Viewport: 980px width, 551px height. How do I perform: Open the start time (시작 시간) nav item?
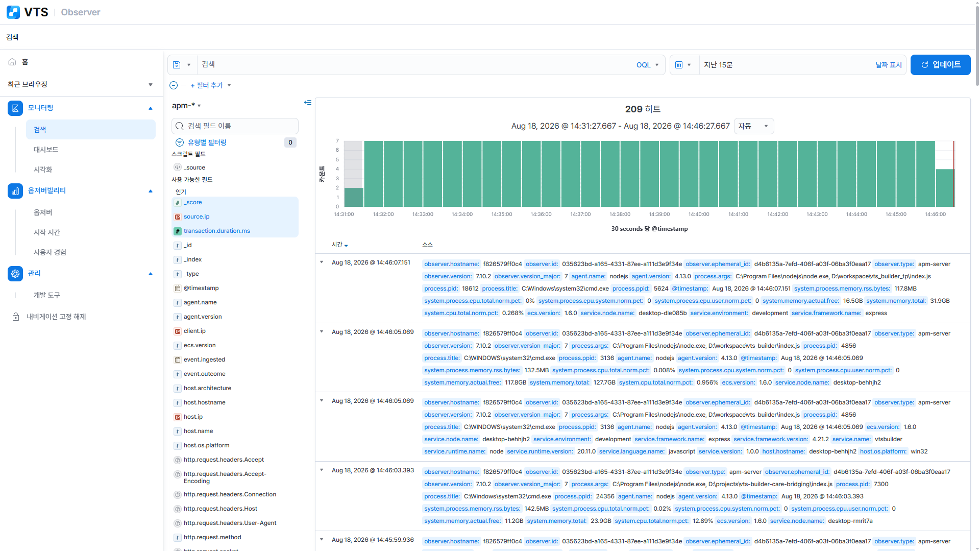pos(47,232)
